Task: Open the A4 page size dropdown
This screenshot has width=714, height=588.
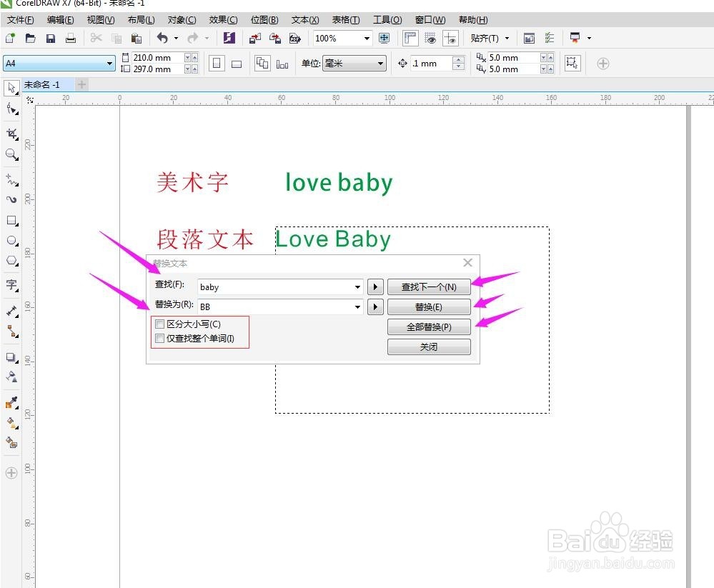Action: click(109, 64)
